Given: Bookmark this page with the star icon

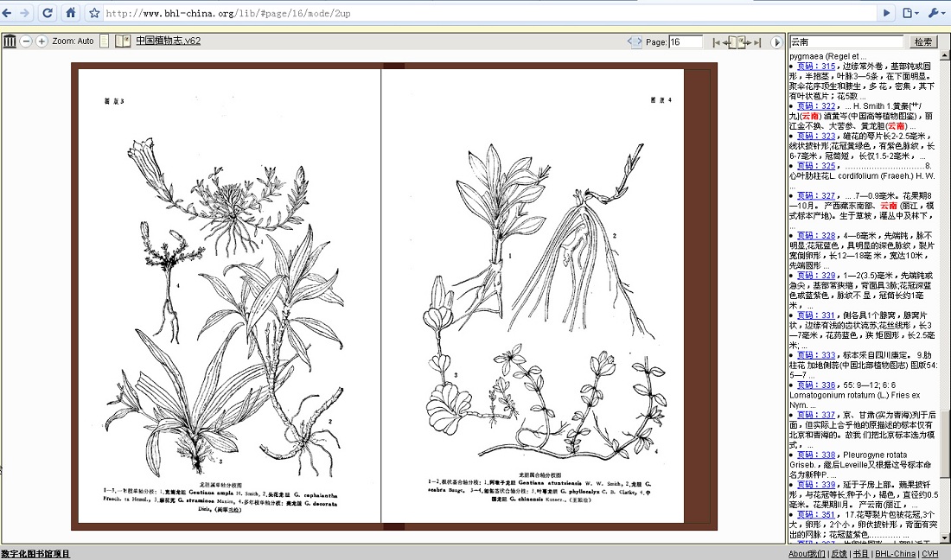Looking at the screenshot, I should (x=94, y=13).
